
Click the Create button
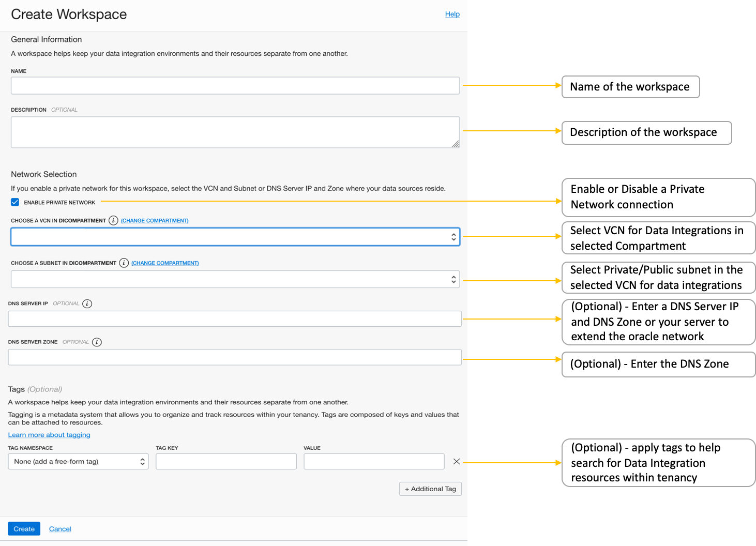(24, 528)
